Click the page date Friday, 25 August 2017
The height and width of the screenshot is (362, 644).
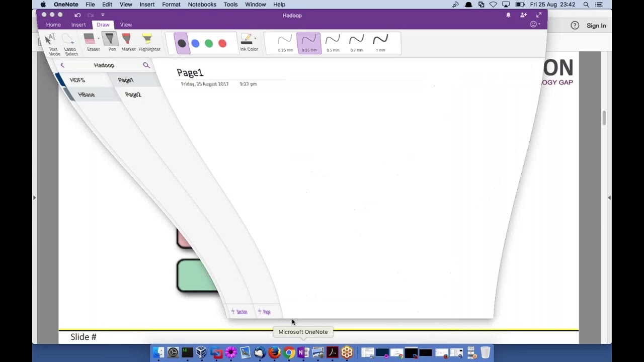(x=205, y=84)
